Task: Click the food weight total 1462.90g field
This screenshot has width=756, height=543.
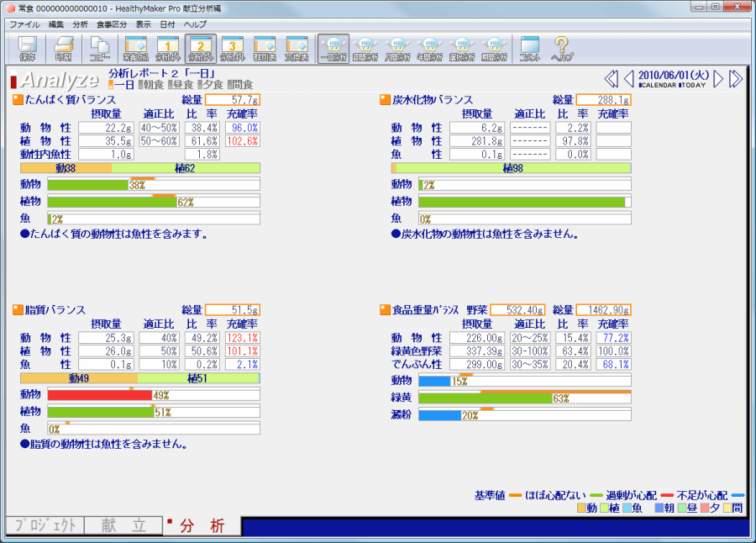Action: (604, 310)
